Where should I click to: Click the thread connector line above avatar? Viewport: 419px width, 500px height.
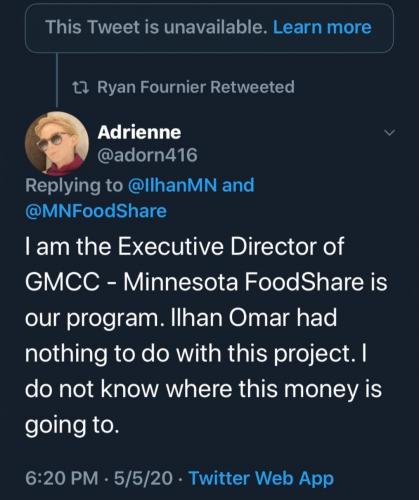[57, 80]
